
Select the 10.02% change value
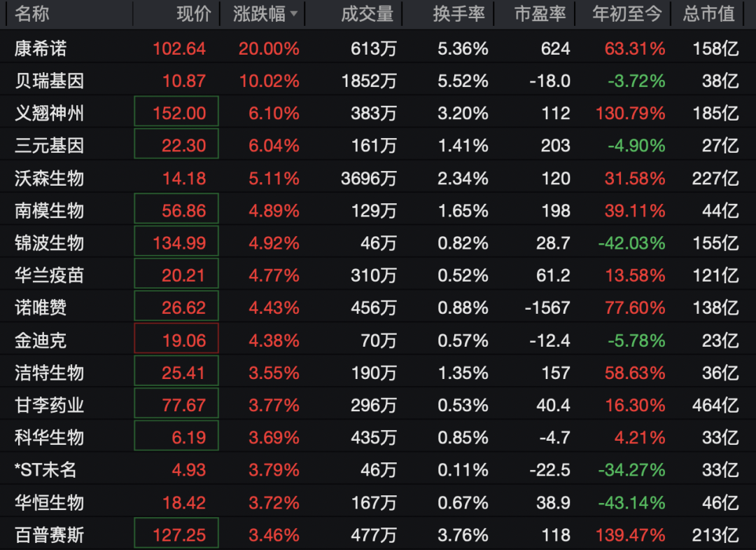(269, 81)
